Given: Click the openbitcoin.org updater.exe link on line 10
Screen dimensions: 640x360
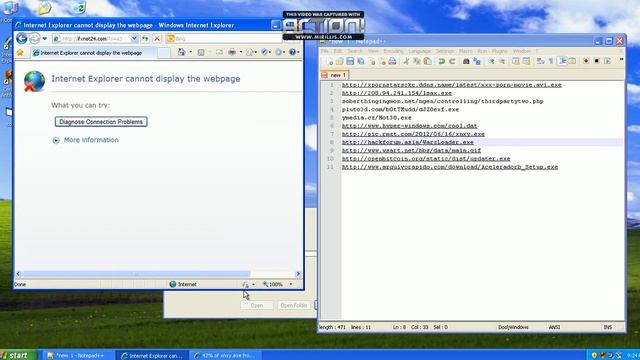Looking at the screenshot, I should click(x=426, y=159).
